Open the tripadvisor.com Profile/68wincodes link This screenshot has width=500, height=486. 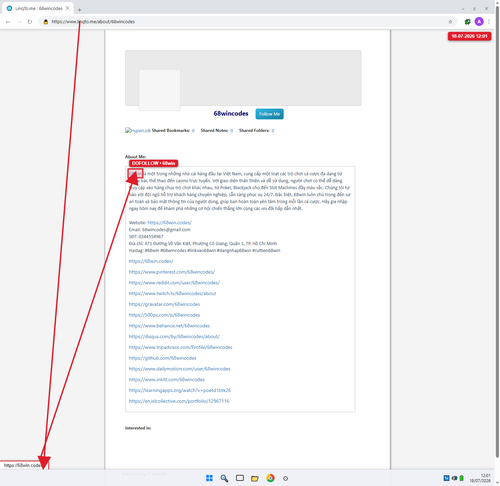[x=181, y=347]
